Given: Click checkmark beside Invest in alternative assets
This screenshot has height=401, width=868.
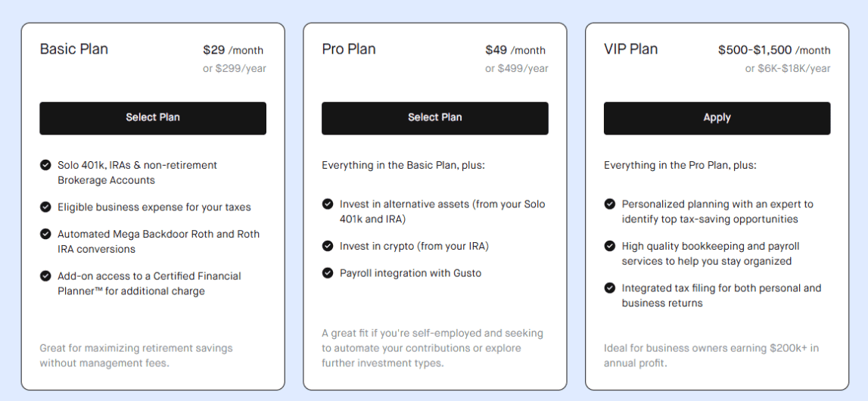Looking at the screenshot, I should point(328,204).
